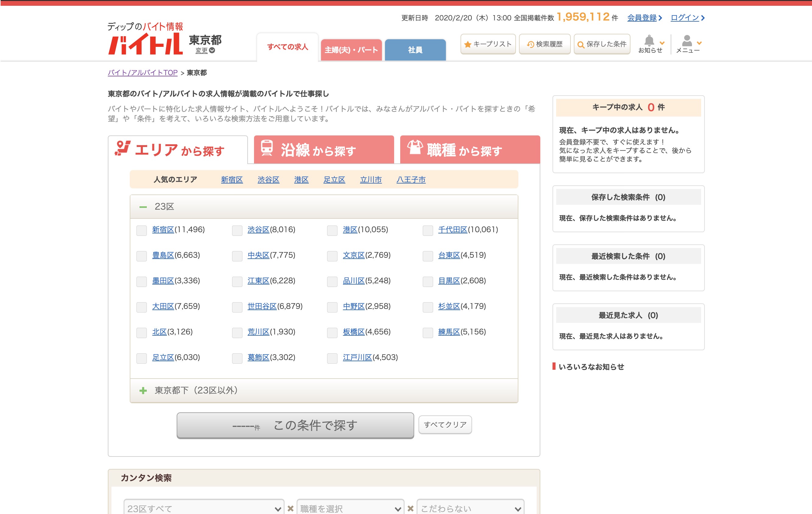812x514 pixels.
Task: Check the 品川区 checkbox
Action: coord(332,281)
